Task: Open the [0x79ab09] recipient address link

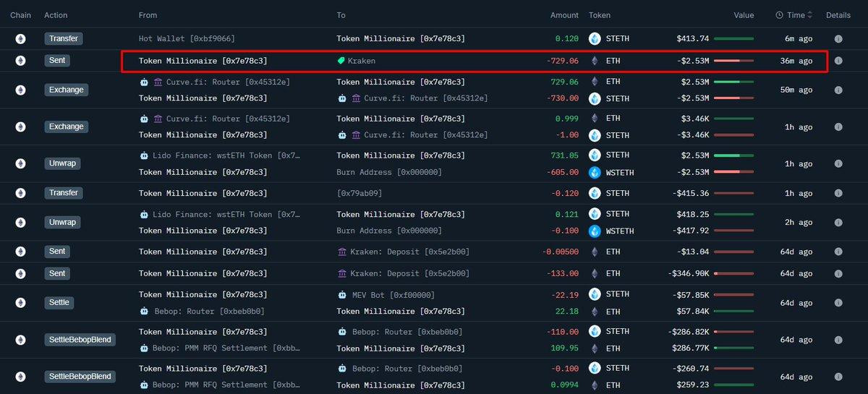Action: (x=359, y=193)
